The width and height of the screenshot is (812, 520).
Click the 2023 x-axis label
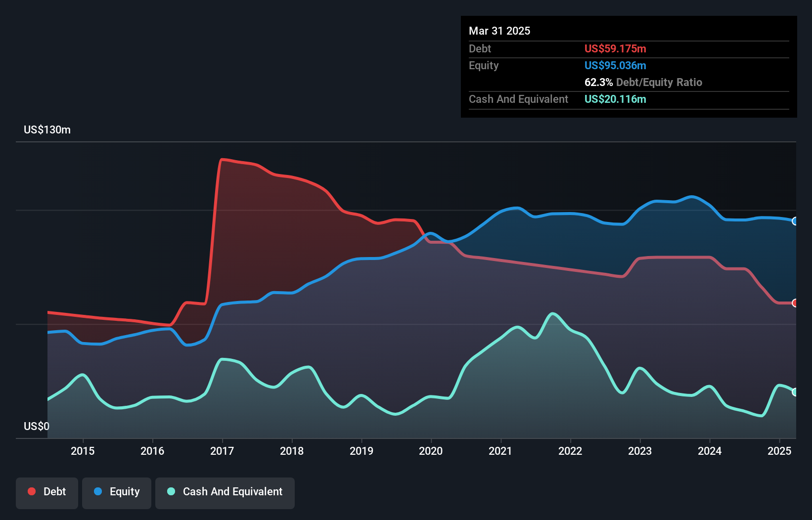(x=640, y=451)
